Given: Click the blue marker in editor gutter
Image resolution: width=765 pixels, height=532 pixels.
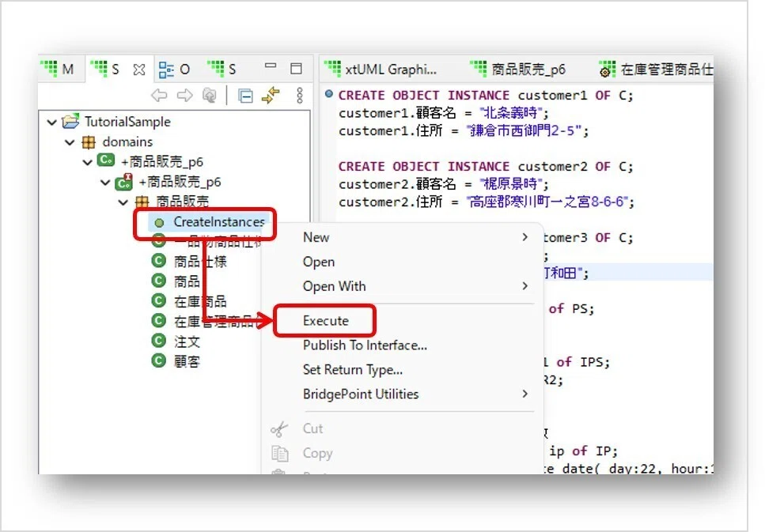Looking at the screenshot, I should pyautogui.click(x=329, y=93).
